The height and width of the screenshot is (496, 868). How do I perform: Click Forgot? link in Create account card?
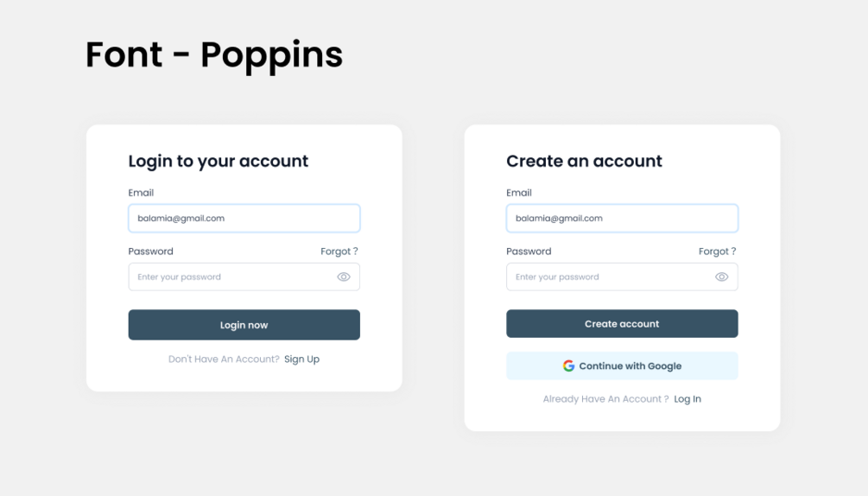point(717,251)
